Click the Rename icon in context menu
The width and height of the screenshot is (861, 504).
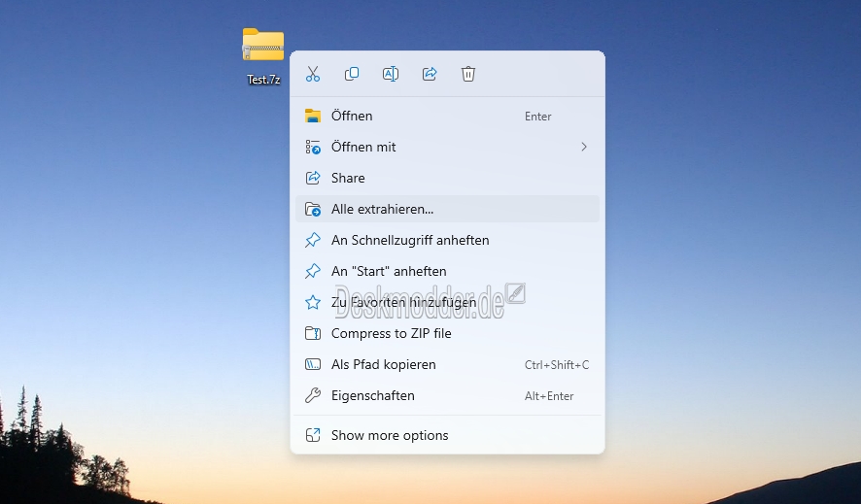391,74
